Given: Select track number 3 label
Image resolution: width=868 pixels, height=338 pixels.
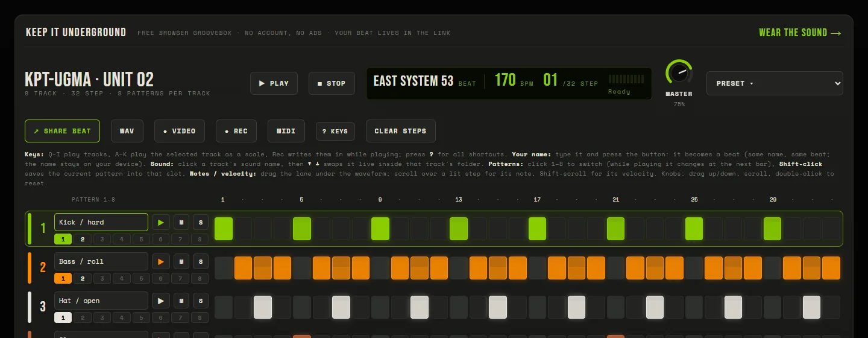Looking at the screenshot, I should pyautogui.click(x=43, y=307).
